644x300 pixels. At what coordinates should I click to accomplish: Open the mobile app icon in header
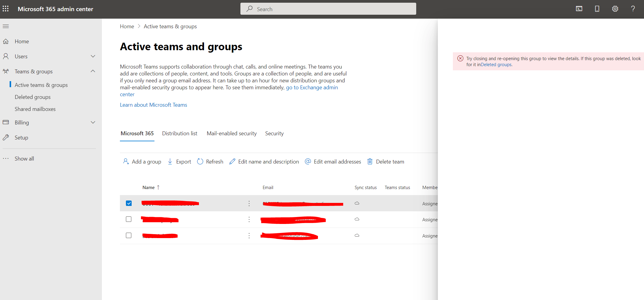[597, 9]
